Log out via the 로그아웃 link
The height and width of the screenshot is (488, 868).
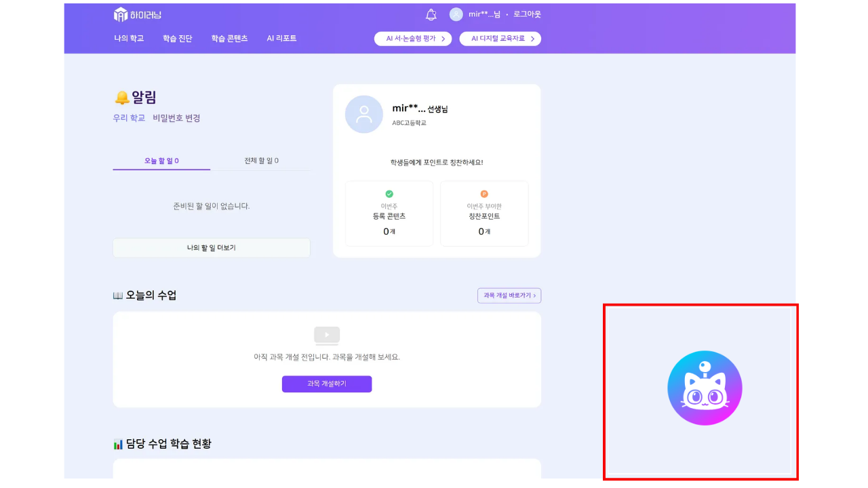point(526,14)
